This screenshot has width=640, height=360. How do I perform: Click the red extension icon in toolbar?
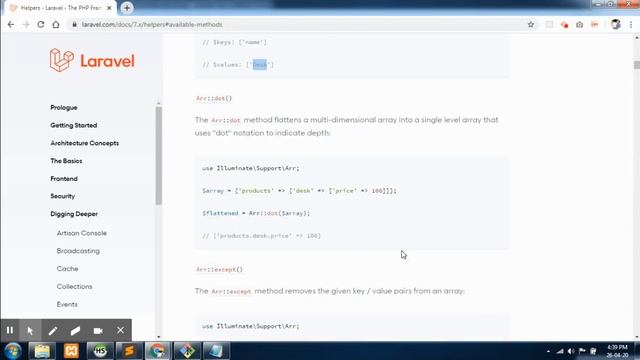564,24
